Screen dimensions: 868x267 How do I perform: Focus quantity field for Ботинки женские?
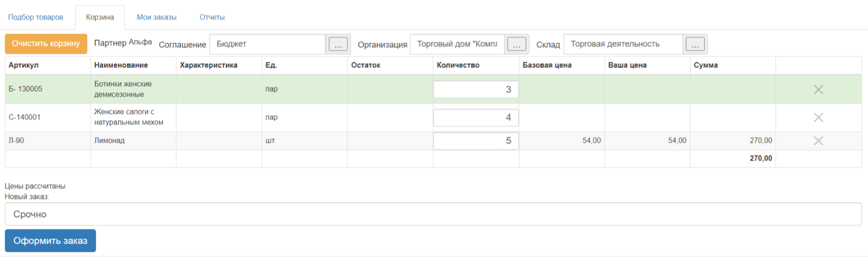(x=475, y=90)
